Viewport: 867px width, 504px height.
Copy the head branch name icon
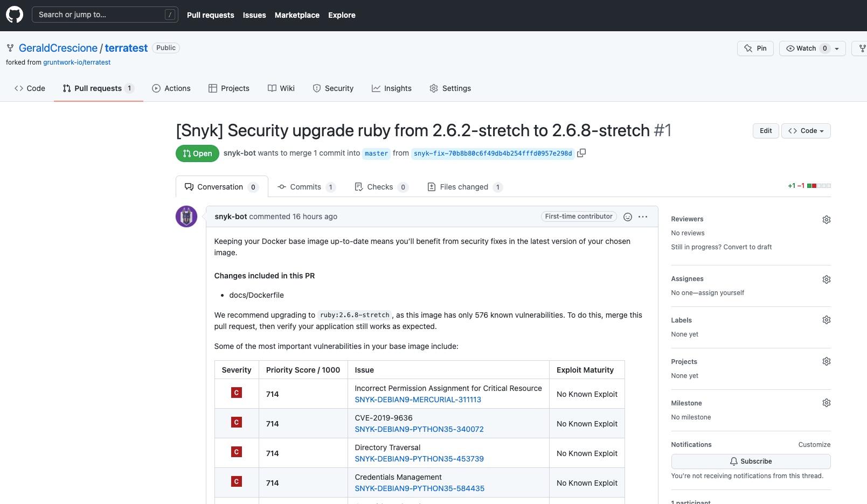point(581,153)
